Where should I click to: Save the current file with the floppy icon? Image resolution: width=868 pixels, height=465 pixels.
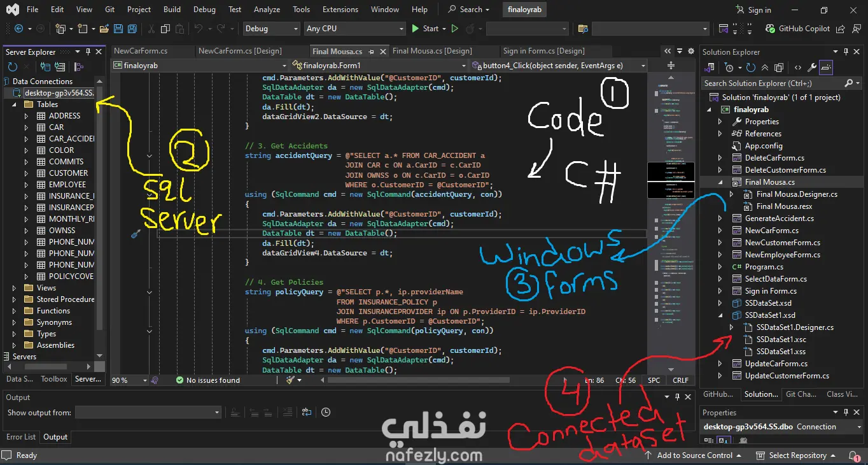[x=118, y=29]
